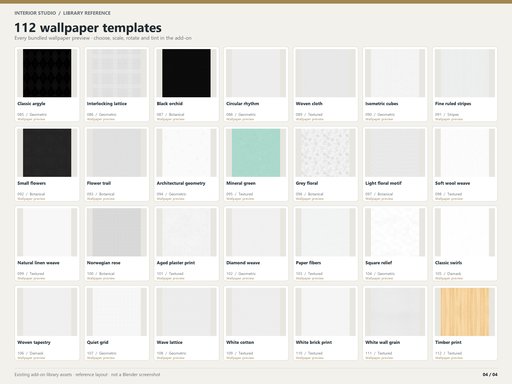Select the Small flowers dark preview image
This screenshot has width=512, height=384.
point(47,153)
